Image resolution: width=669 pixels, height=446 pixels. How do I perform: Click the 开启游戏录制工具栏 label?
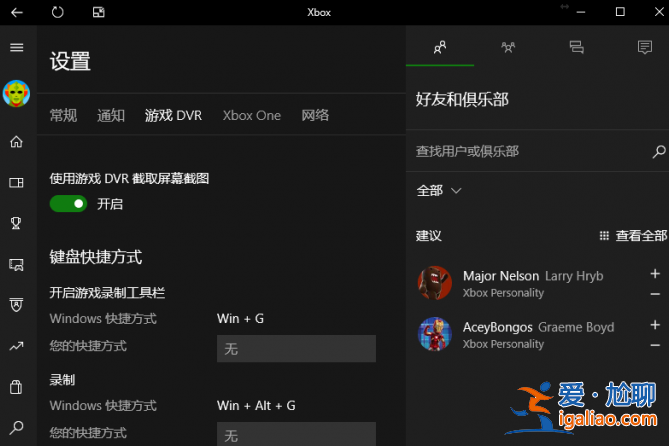click(x=107, y=293)
